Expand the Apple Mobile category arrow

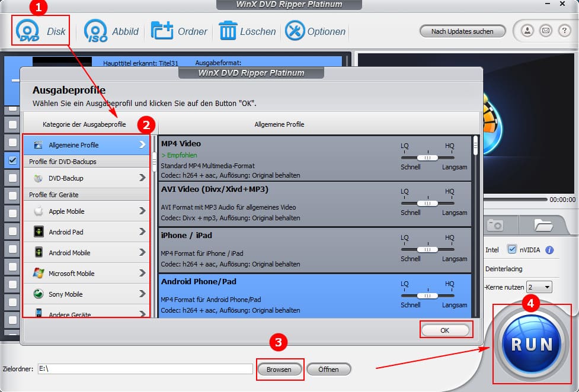[x=143, y=211]
